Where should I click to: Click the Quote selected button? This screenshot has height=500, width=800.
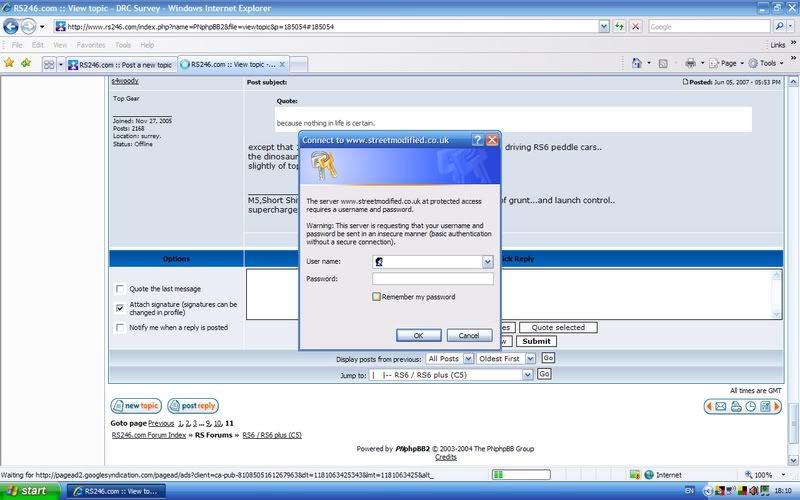click(x=558, y=328)
